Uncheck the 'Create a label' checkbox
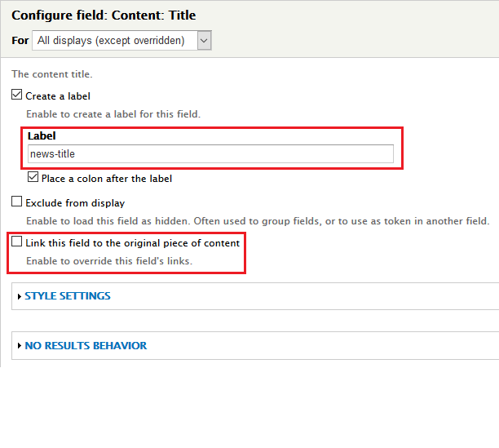 pos(17,95)
